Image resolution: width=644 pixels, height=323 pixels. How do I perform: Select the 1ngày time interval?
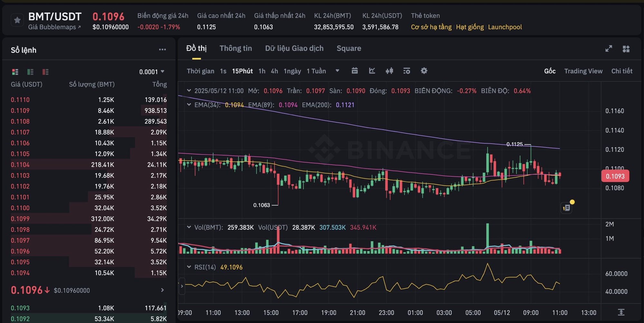(292, 71)
